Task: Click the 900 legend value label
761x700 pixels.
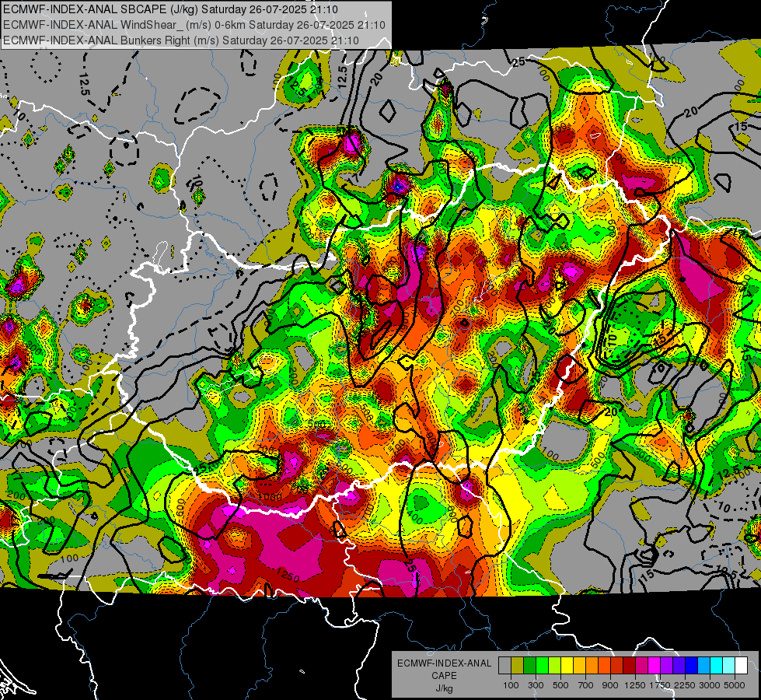Action: coord(610,685)
